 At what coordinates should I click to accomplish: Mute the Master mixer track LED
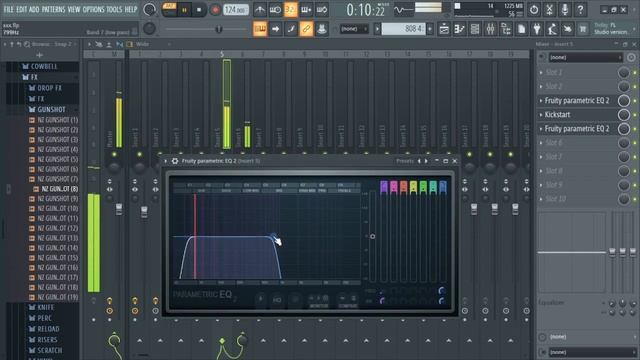(114, 155)
